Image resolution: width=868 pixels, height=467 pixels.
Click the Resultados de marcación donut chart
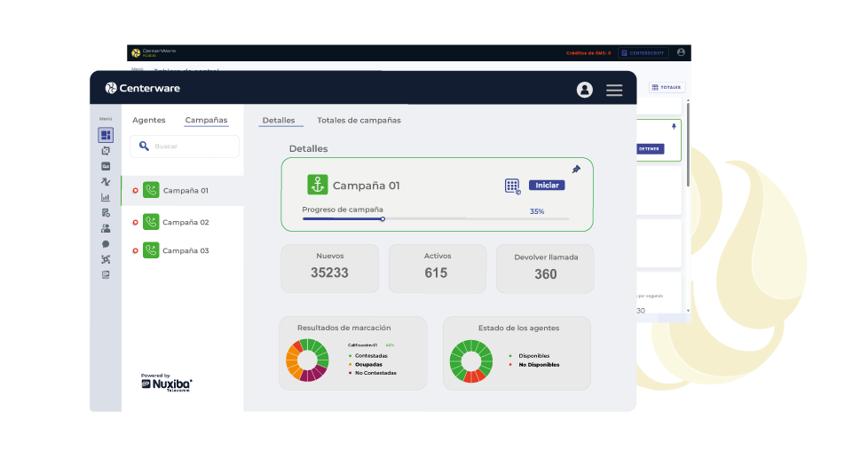tap(307, 360)
